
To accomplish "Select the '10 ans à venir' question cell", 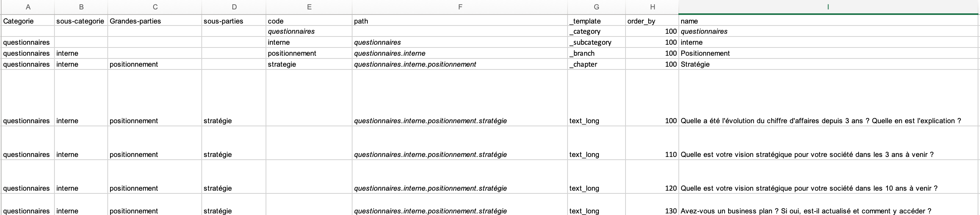I will 828,177.
